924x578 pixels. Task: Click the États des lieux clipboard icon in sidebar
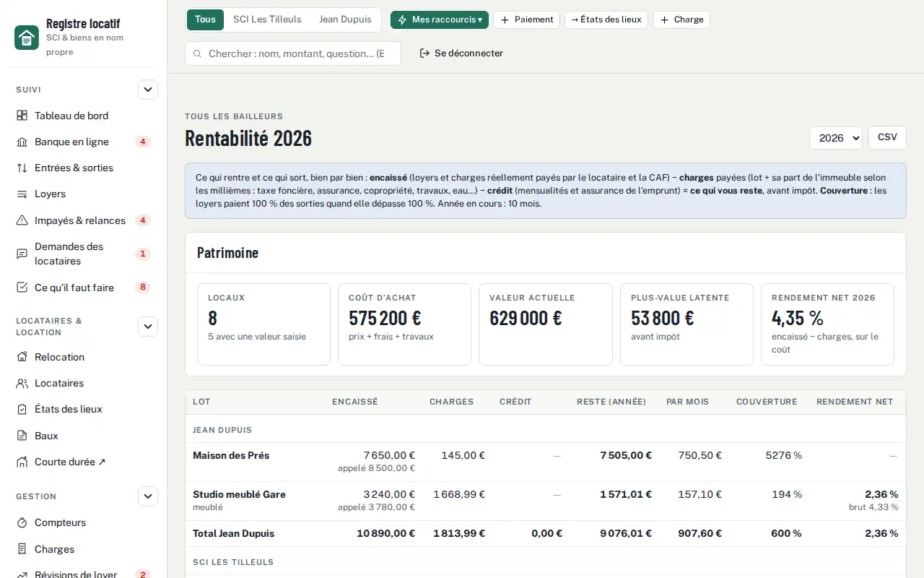tap(22, 409)
